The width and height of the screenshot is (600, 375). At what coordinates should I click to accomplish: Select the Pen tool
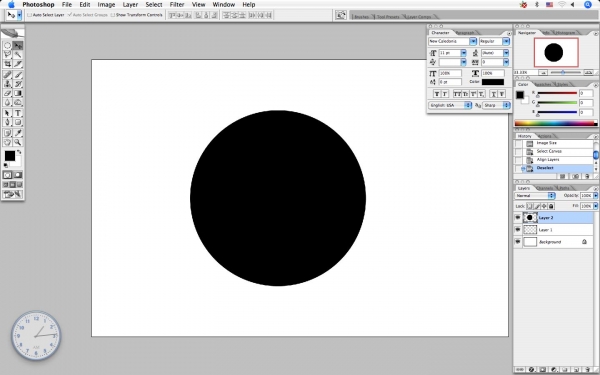pos(7,122)
